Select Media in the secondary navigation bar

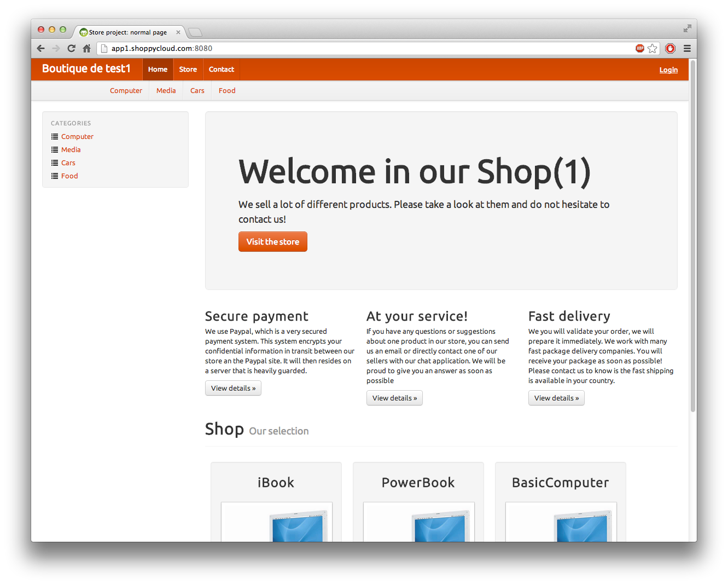coord(166,91)
